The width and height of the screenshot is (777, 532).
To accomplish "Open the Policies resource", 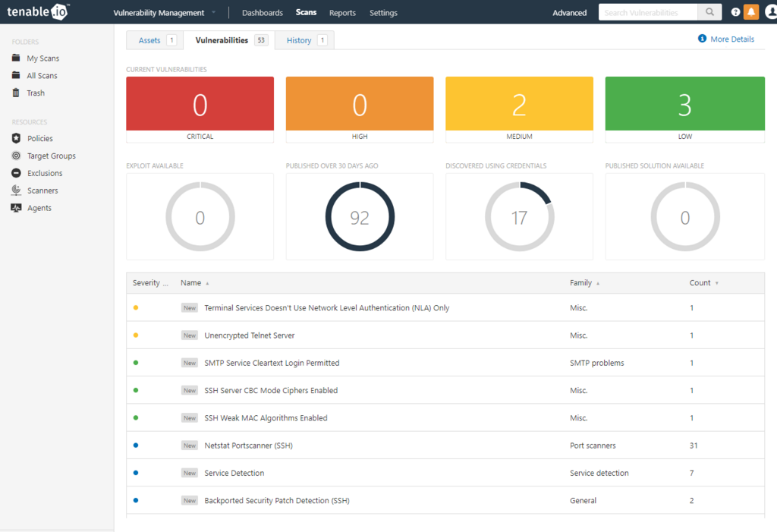I will [39, 138].
